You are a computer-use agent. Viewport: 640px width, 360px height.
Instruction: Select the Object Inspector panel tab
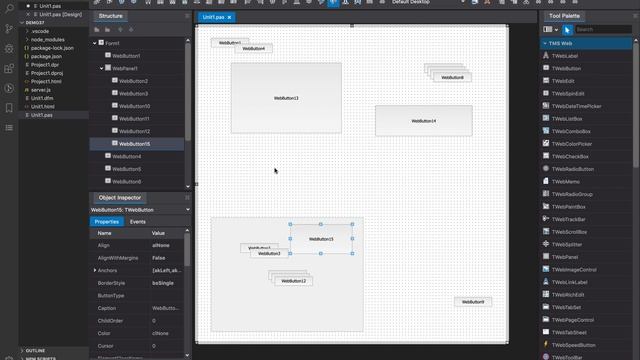120,198
